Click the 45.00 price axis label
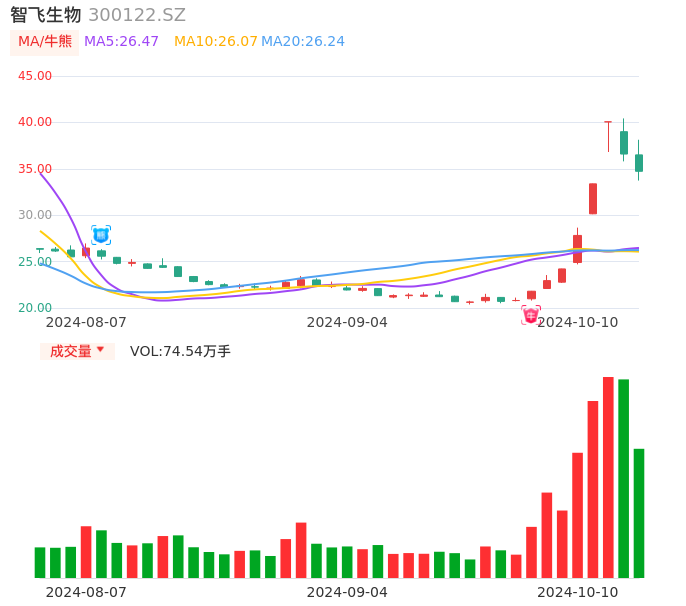The image size is (686, 606). pyautogui.click(x=35, y=76)
